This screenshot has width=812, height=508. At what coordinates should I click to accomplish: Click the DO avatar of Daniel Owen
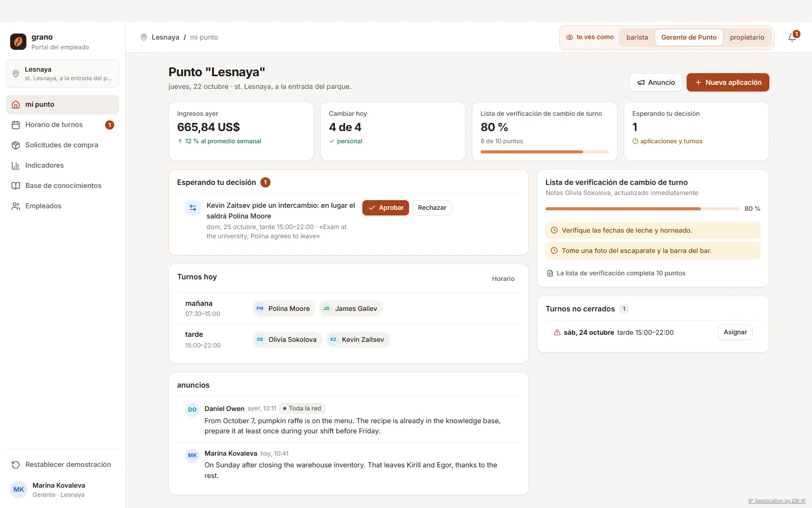point(192,409)
